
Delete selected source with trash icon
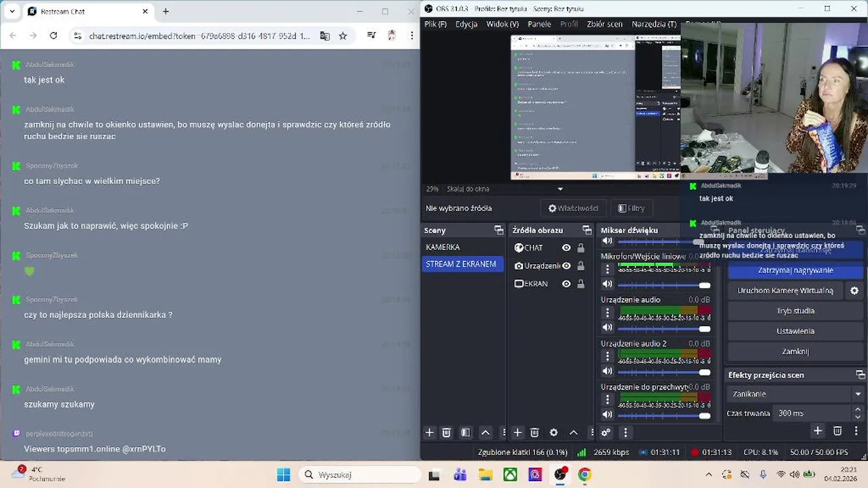click(x=534, y=432)
